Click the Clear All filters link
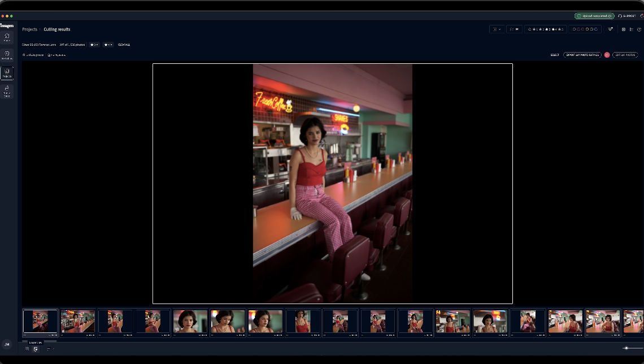644x364 pixels. point(124,45)
